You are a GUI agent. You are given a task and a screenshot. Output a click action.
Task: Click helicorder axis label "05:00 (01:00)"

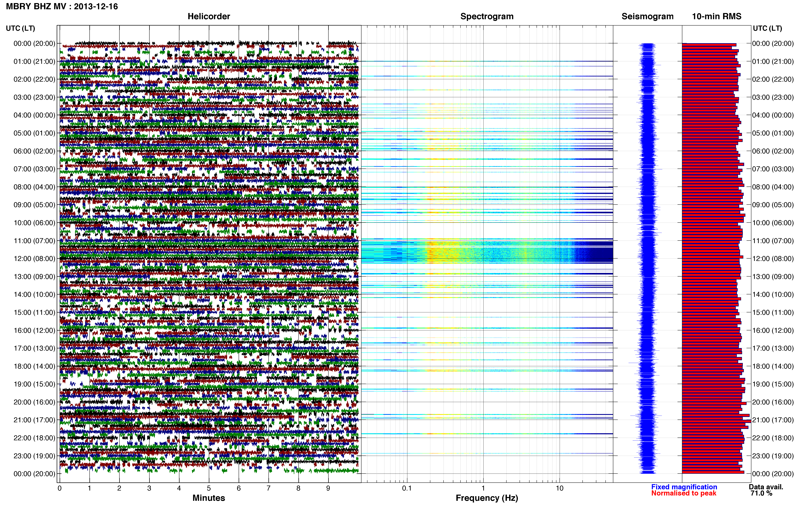click(34, 133)
